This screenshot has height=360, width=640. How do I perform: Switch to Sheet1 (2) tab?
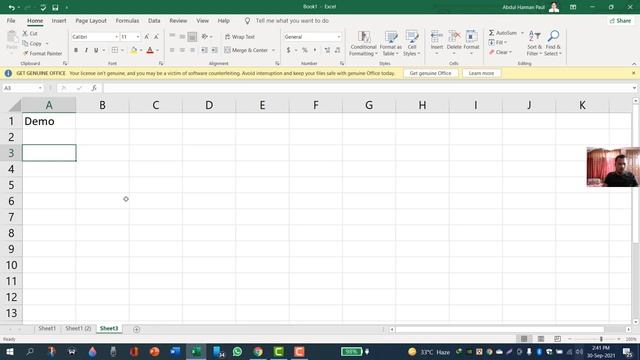point(78,329)
